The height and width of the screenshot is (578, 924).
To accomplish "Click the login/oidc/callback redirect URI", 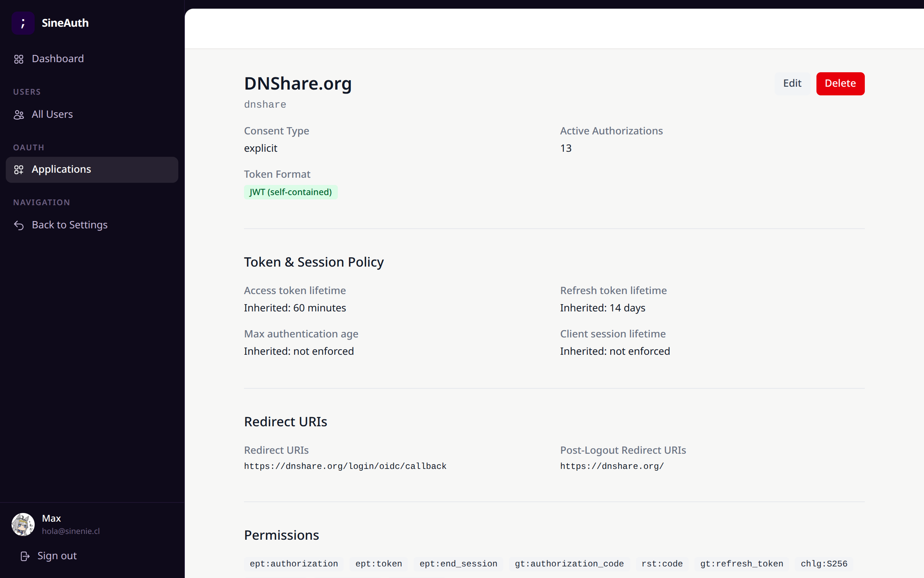I will [x=345, y=466].
